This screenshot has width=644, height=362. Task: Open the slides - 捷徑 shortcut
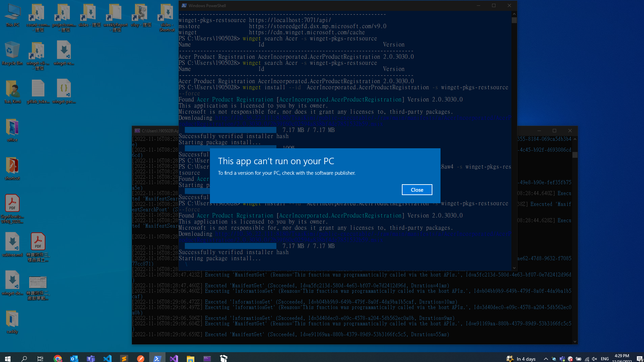point(89,15)
